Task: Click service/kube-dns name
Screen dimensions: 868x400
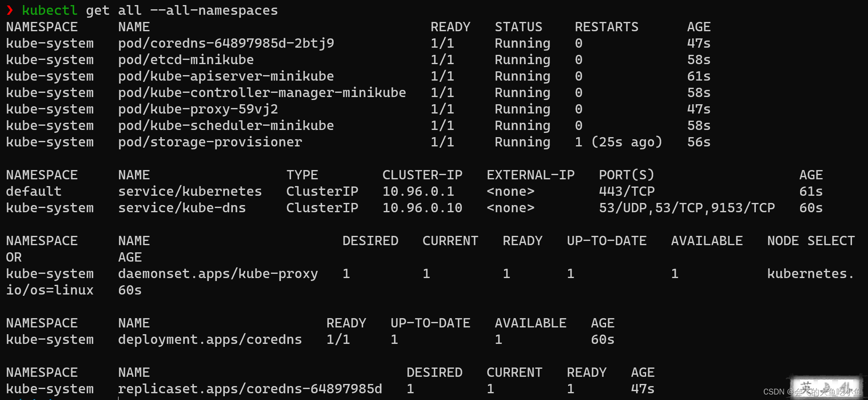Action: coord(182,208)
